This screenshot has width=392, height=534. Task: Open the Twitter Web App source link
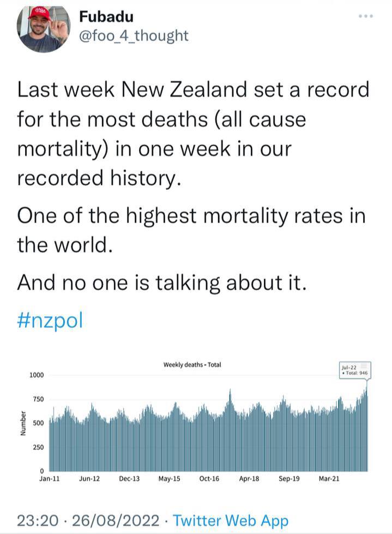pyautogui.click(x=231, y=520)
